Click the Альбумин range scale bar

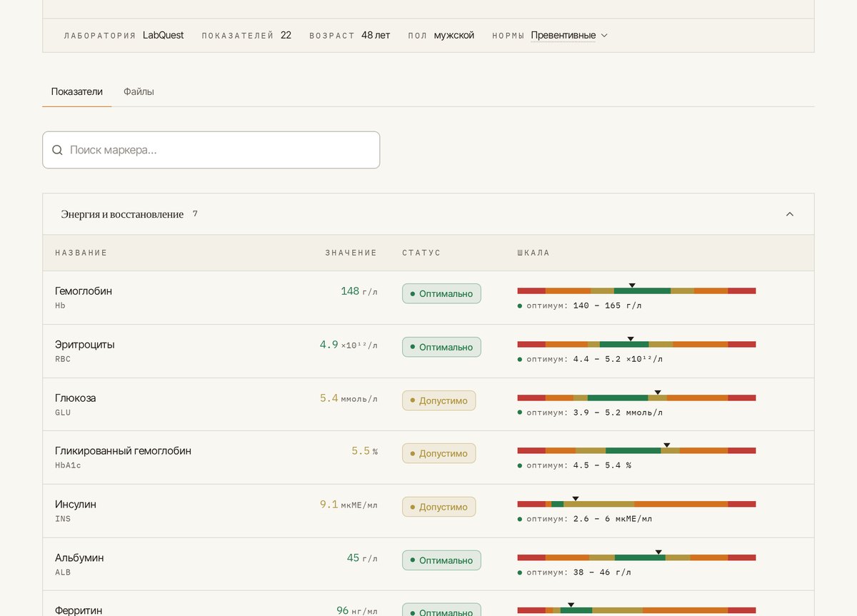coord(636,557)
